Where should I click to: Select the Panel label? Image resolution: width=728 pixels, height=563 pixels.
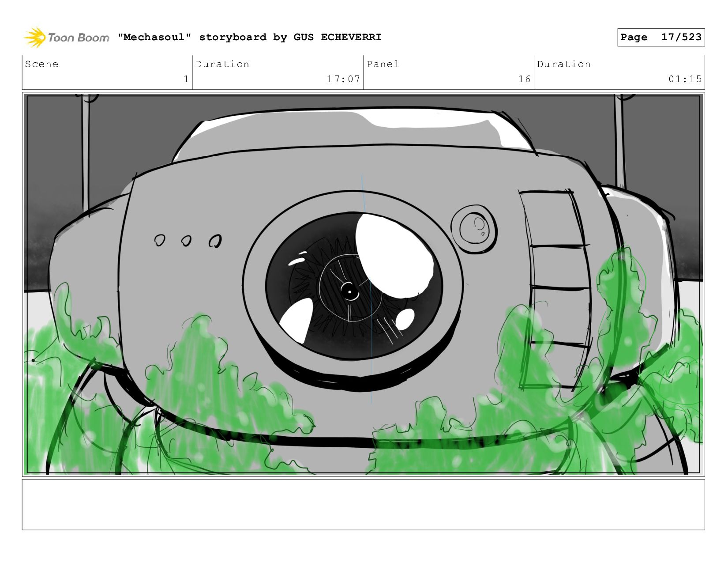point(383,64)
